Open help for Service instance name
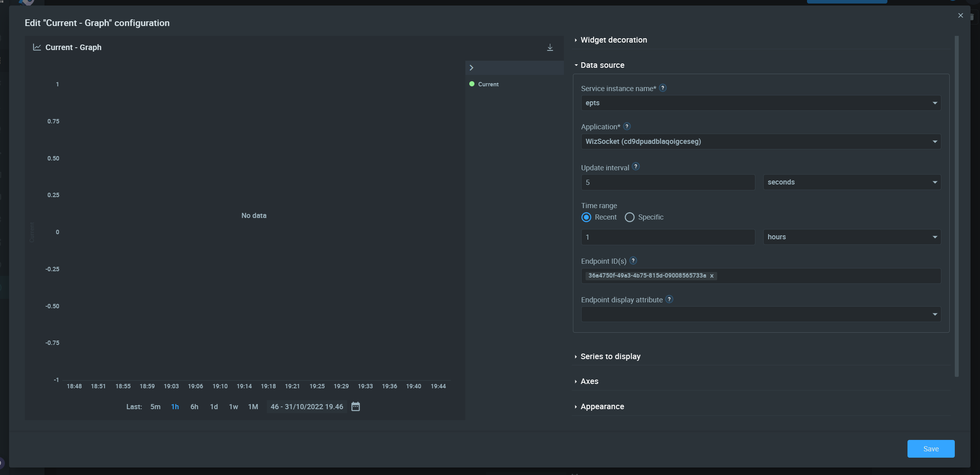 663,88
